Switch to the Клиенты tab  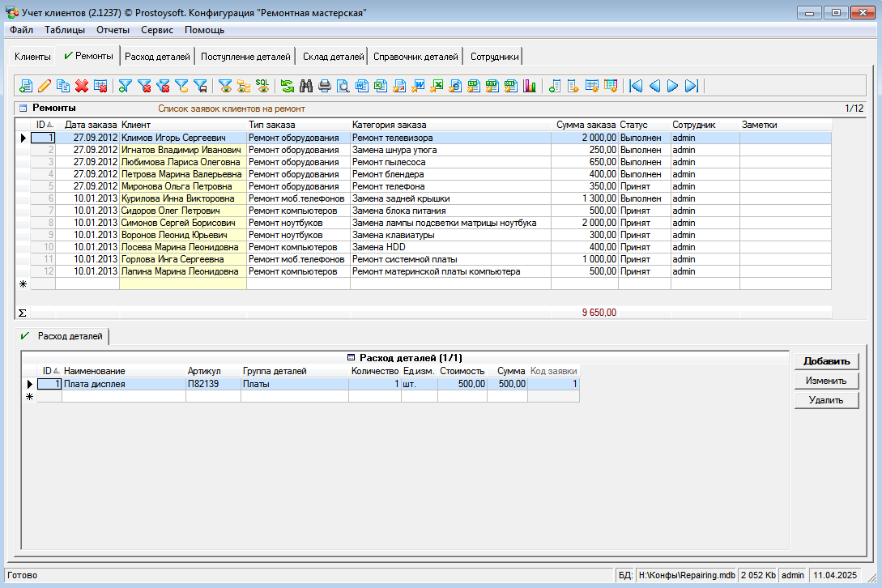[x=32, y=56]
